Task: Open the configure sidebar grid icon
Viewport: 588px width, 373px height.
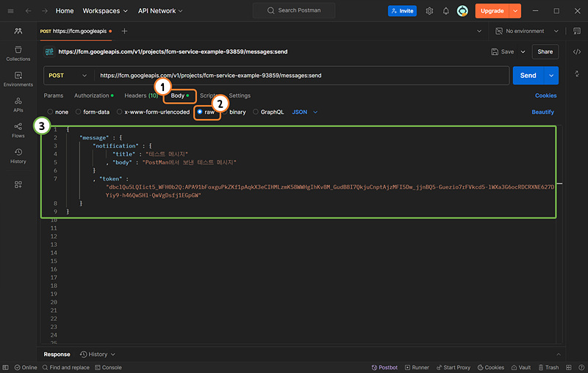Action: pos(18,184)
